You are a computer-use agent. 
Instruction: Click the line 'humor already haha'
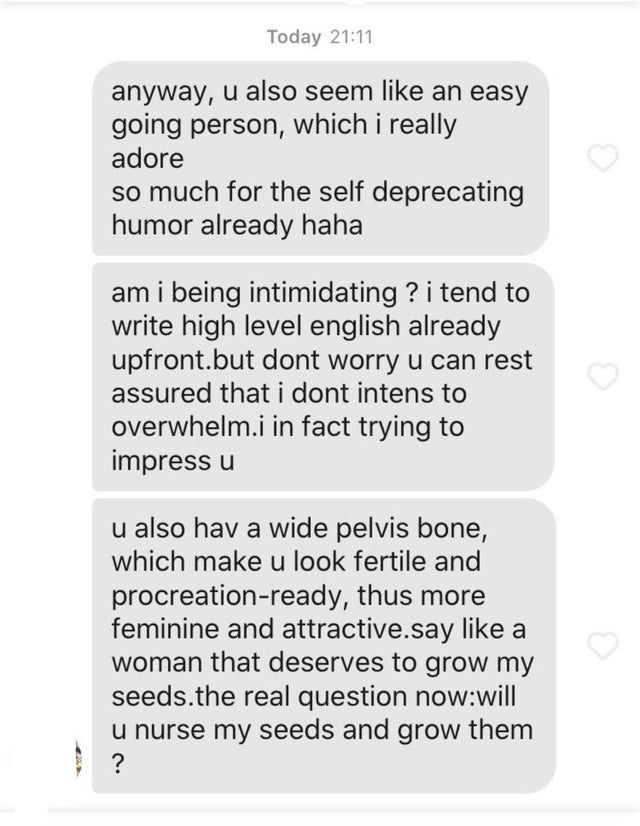237,225
